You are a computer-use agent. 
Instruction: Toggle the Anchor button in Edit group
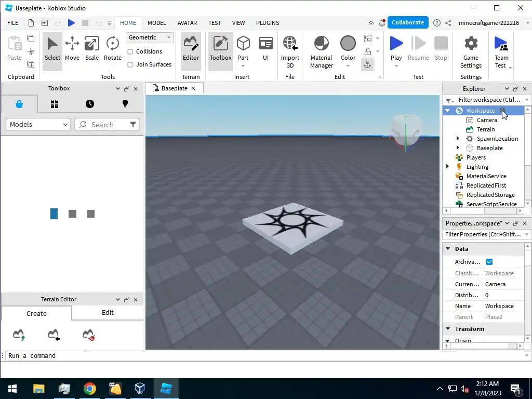pyautogui.click(x=367, y=64)
